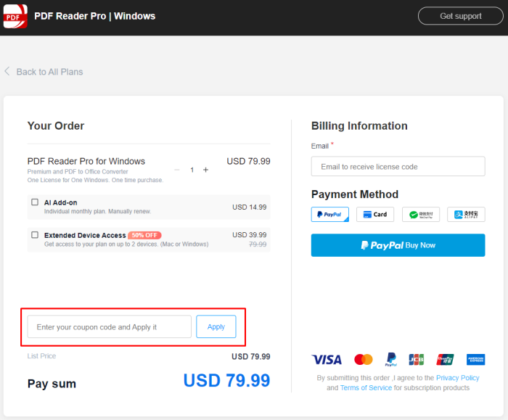Click the quantity value 1
508x420 pixels.
(x=192, y=170)
